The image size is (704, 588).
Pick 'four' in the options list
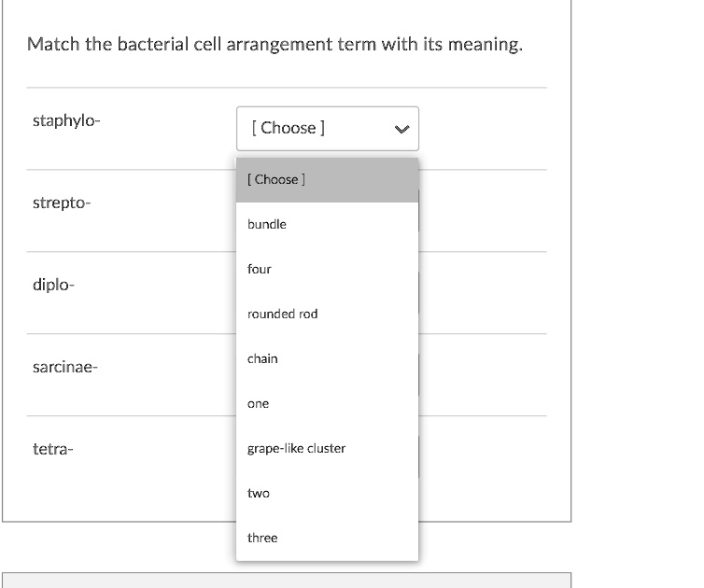click(260, 269)
